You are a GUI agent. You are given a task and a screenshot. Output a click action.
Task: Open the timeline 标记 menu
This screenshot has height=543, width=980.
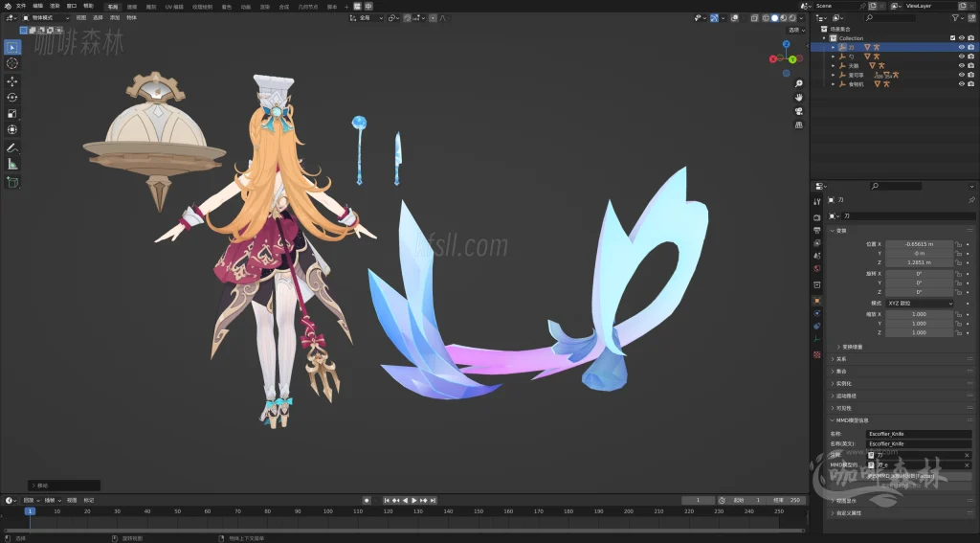(x=89, y=501)
